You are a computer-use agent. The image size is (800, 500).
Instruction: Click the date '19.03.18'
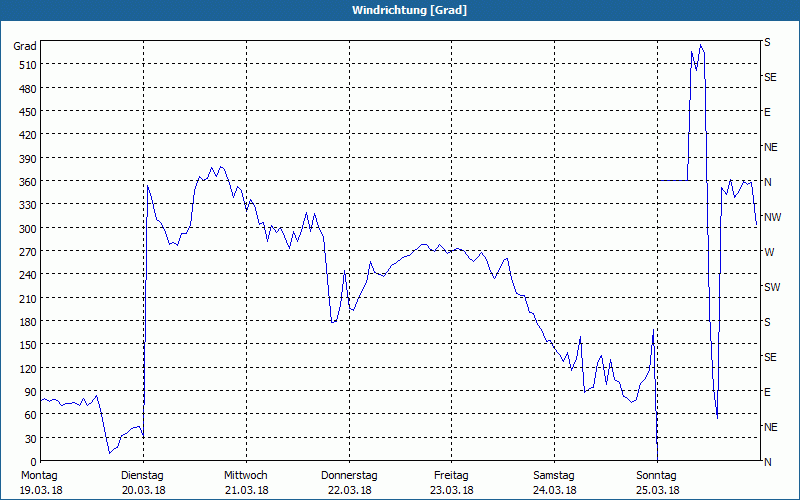[x=41, y=491]
